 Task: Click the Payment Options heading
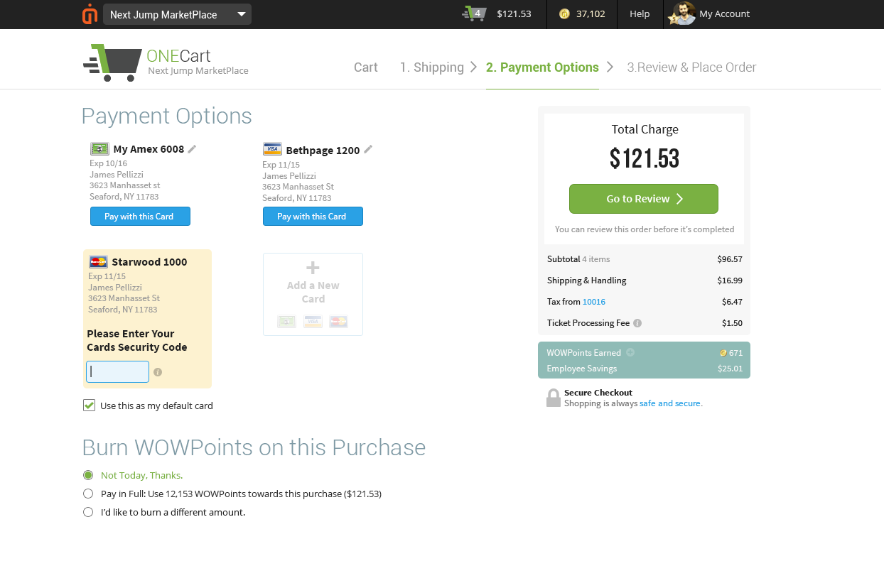167,116
